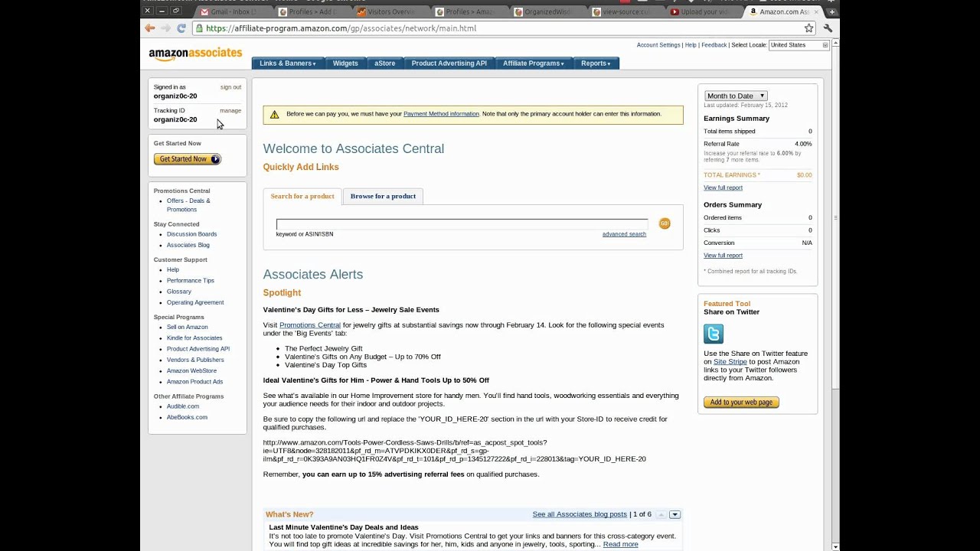The height and width of the screenshot is (551, 980).
Task: Open the AbeBooks.com link
Action: pos(187,417)
